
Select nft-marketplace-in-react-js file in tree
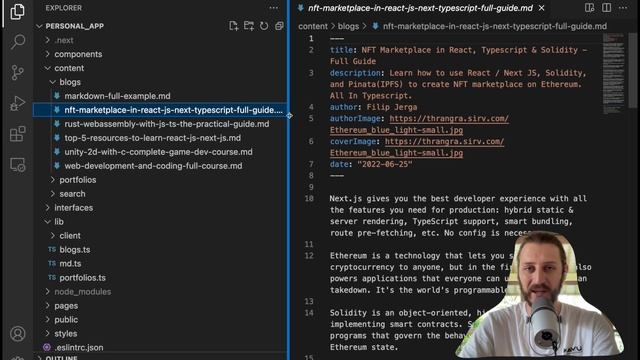[x=160, y=110]
